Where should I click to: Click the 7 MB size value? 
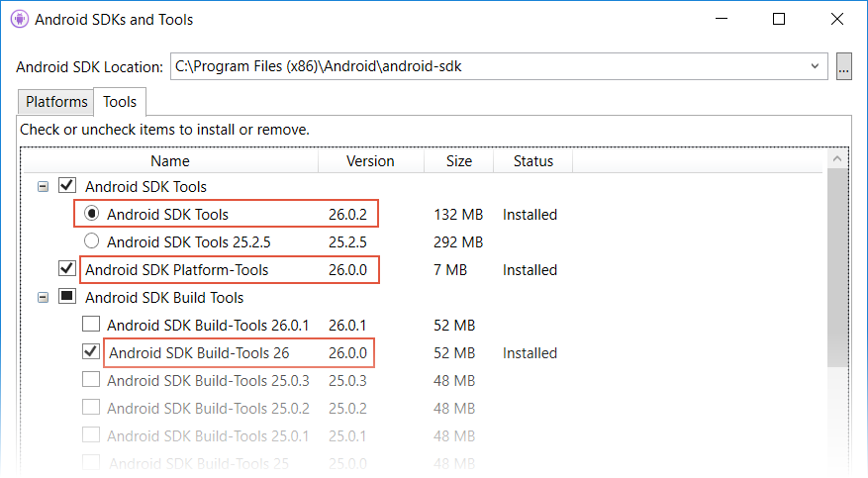click(x=450, y=270)
